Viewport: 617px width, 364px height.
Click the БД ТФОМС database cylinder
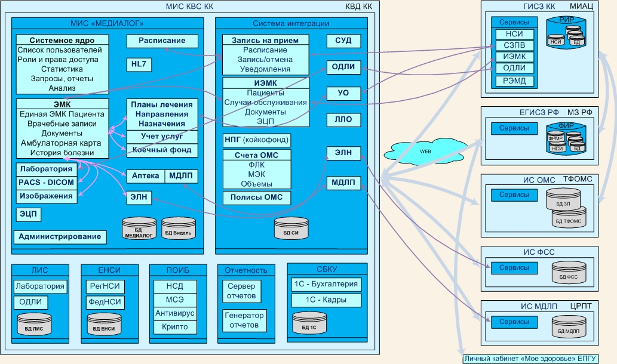coord(569,217)
